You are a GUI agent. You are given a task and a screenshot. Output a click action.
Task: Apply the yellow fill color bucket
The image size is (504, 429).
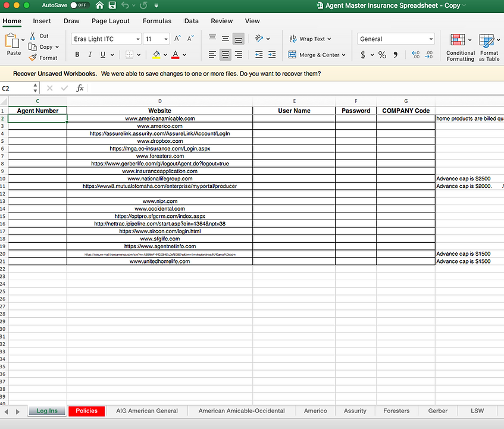coord(156,55)
